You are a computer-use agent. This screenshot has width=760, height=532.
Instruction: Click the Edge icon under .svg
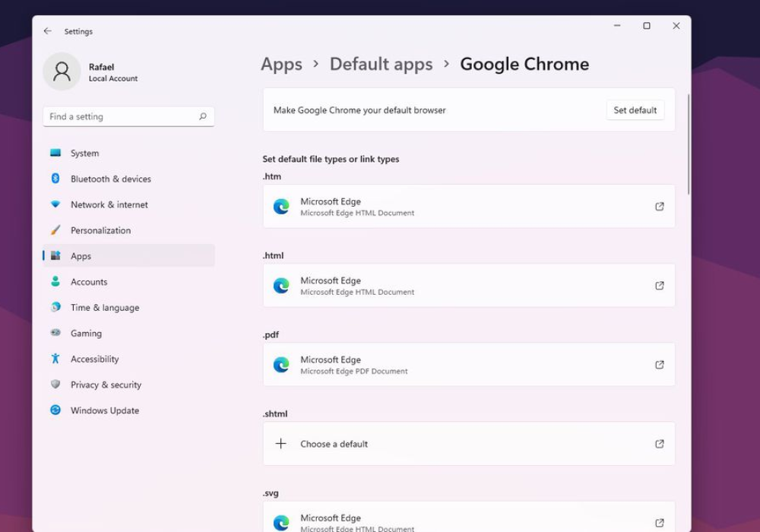(281, 523)
